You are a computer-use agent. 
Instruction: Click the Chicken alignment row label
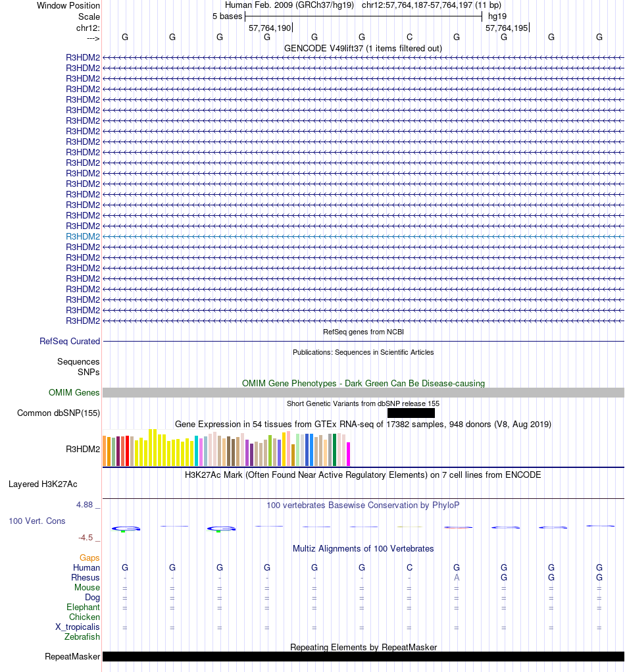tap(84, 617)
